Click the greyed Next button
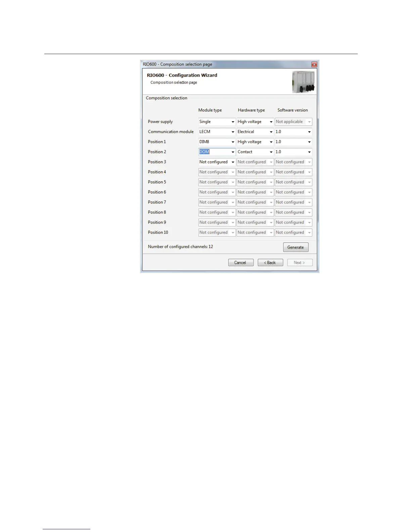The image size is (411, 532). pyautogui.click(x=300, y=263)
